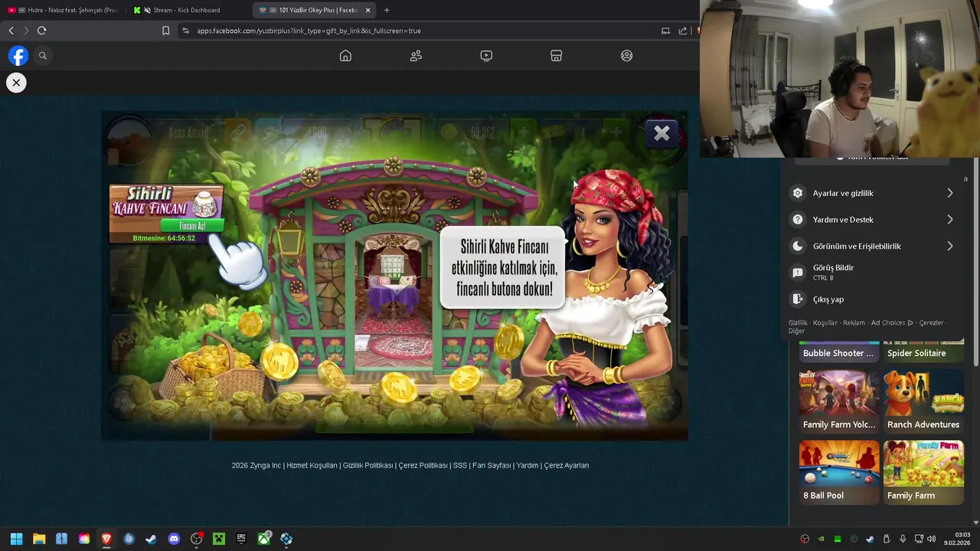Select Görüş Bildir menu item
Screen dimensions: 980x551
click(874, 272)
